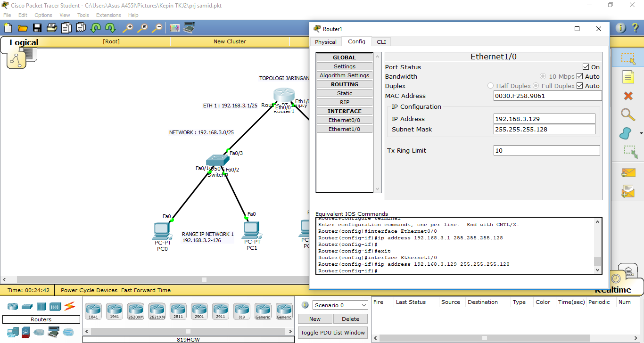Open the Scenario 0 dropdown
Image resolution: width=644 pixels, height=343 pixels.
340,305
